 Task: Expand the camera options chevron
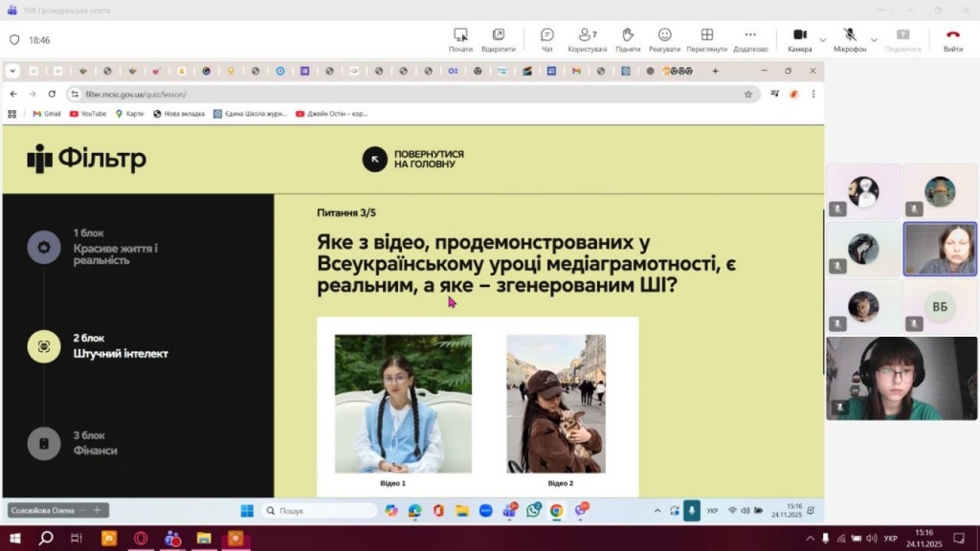[x=822, y=40]
